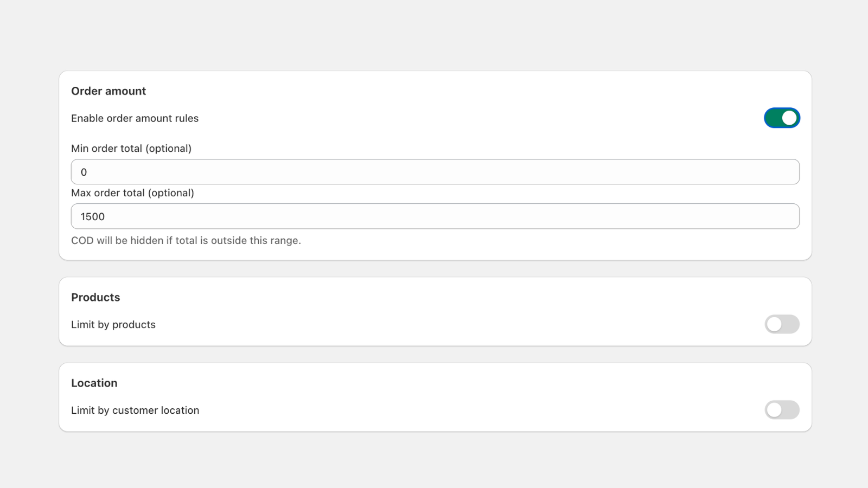Click empty space inside the Products card

434,304
